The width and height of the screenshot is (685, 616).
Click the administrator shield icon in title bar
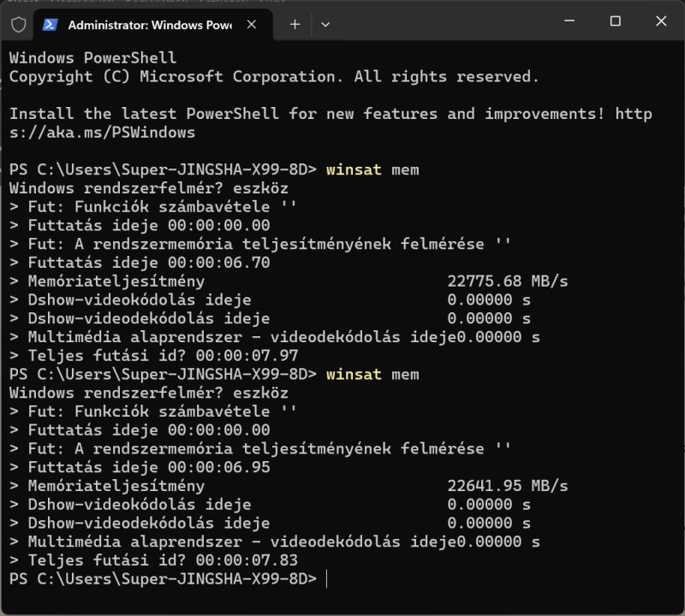(19, 25)
